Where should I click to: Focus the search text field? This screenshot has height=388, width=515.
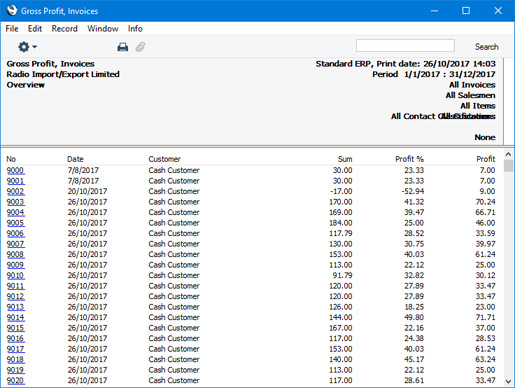[x=405, y=46]
